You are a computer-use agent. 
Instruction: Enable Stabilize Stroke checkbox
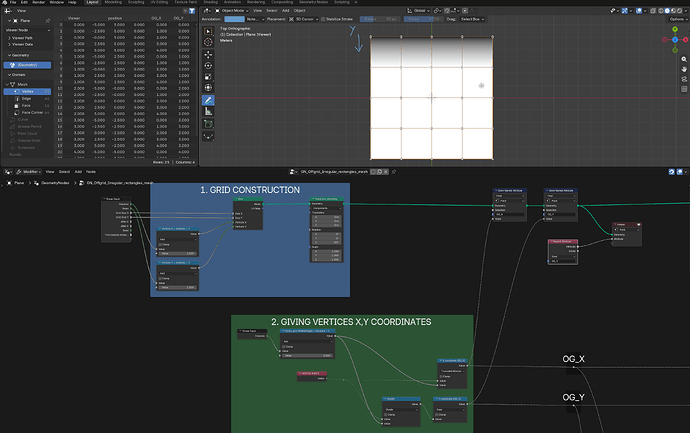point(323,19)
